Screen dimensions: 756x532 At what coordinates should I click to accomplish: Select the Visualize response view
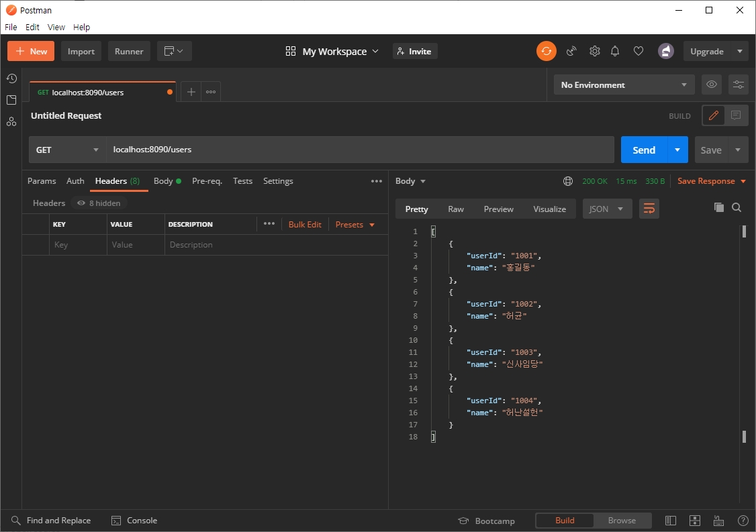pyautogui.click(x=549, y=209)
